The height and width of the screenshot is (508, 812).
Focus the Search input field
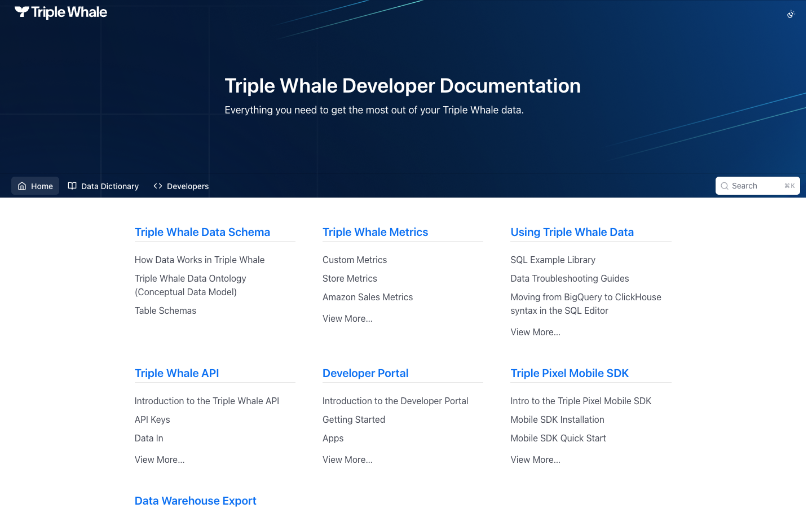pos(757,186)
